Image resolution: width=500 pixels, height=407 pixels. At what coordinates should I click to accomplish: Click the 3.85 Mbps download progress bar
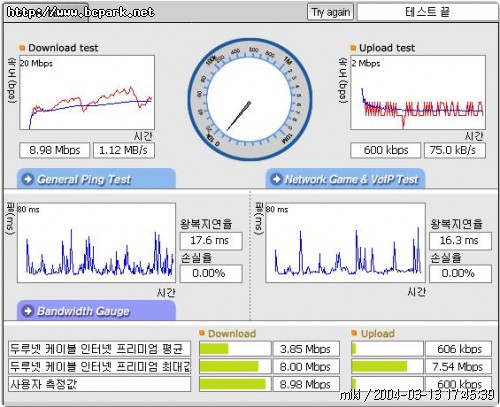pyautogui.click(x=235, y=349)
